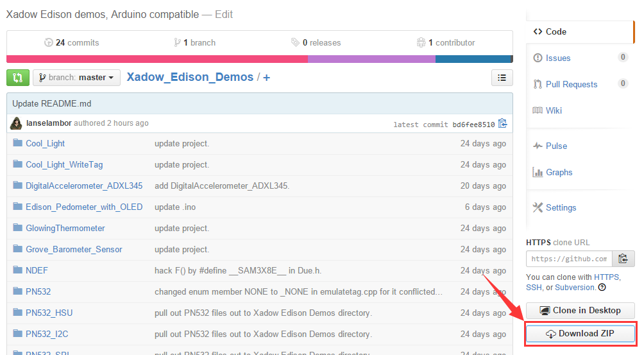Open the Grove_Barometer_Sensor folder
Image resolution: width=644 pixels, height=355 pixels.
point(74,250)
